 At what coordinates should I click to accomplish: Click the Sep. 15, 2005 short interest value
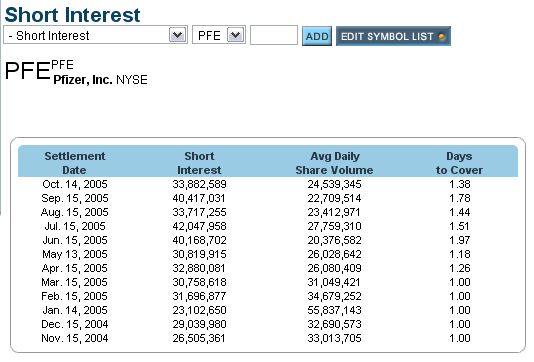199,198
